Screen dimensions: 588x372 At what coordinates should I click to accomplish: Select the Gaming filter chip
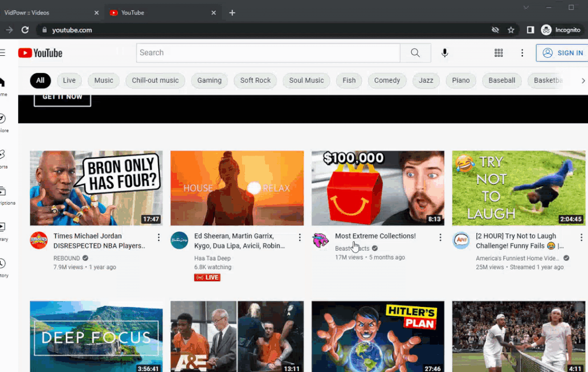click(209, 80)
